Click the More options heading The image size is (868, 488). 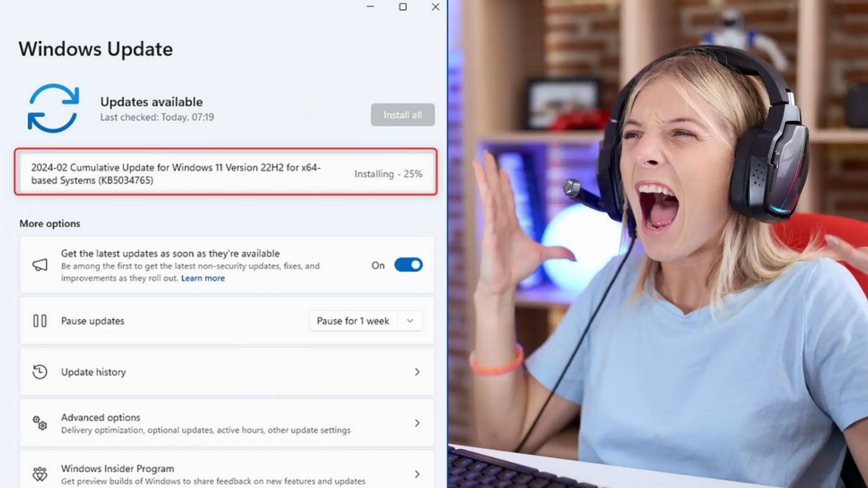50,223
